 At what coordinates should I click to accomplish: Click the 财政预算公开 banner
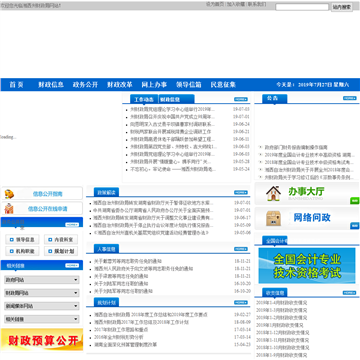point(42,339)
